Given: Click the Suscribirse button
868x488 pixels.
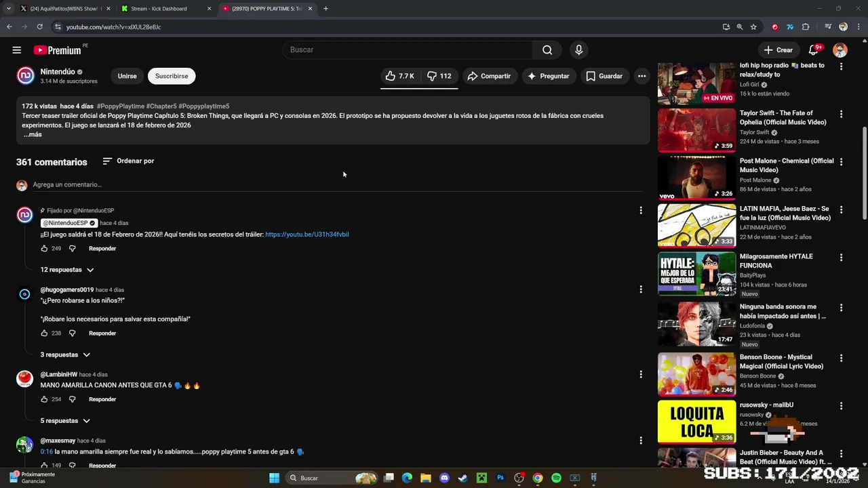Looking at the screenshot, I should [172, 76].
